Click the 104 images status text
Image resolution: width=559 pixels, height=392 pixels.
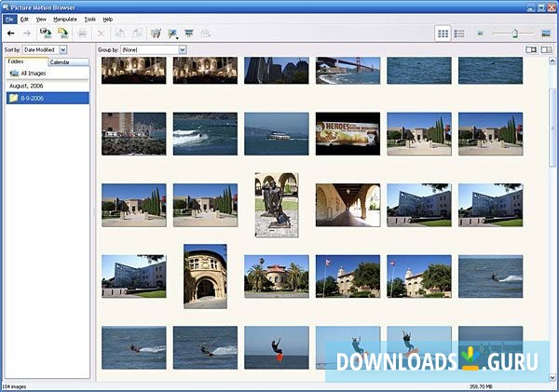tap(14, 386)
